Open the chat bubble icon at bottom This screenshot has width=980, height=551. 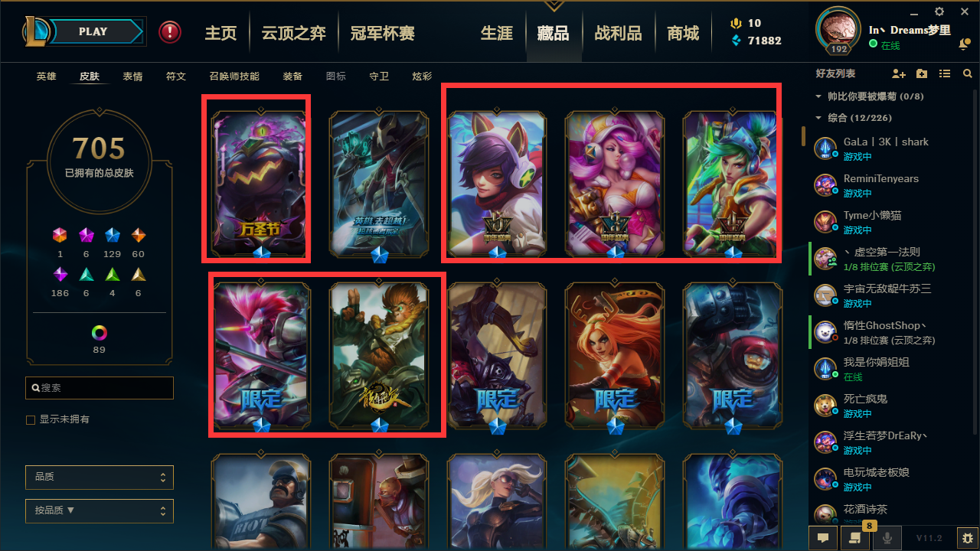tap(823, 538)
